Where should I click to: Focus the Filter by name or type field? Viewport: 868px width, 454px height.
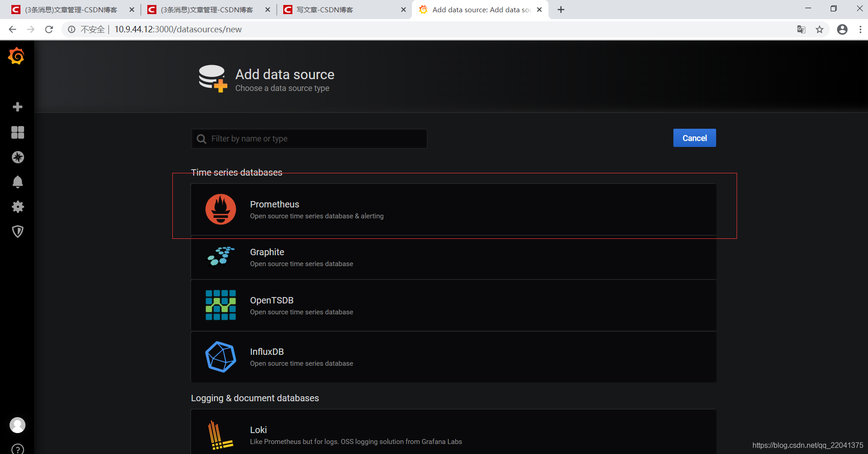point(309,139)
